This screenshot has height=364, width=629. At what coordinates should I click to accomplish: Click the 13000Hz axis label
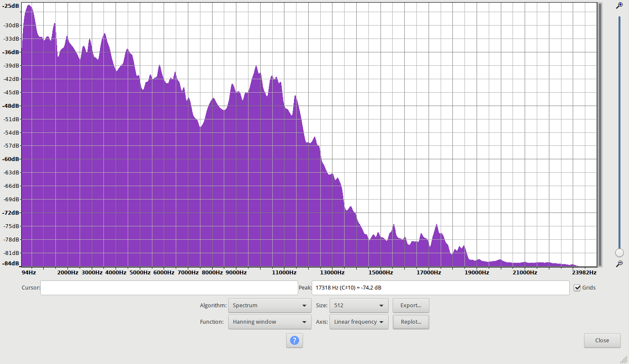pyautogui.click(x=332, y=273)
